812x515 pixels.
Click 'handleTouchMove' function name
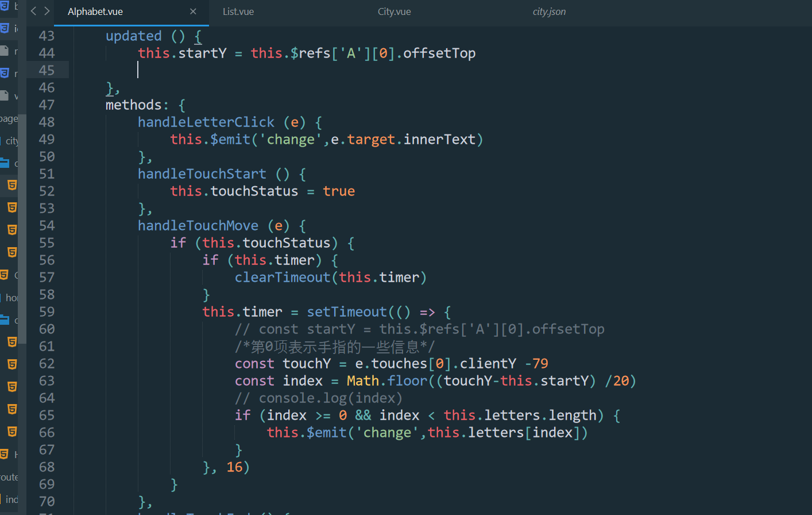click(198, 225)
